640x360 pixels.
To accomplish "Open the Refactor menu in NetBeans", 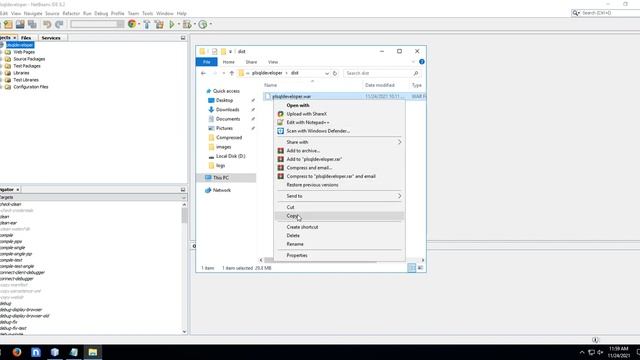I will coord(71,13).
